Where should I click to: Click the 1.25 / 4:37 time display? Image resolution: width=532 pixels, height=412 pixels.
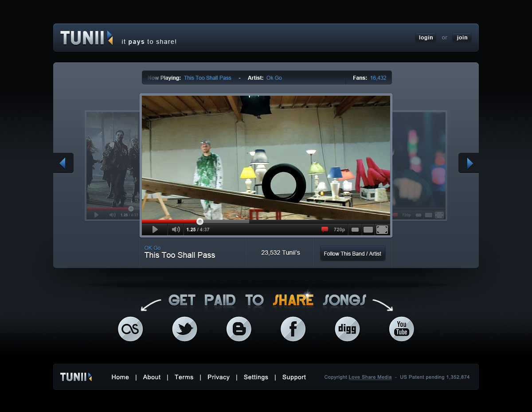click(198, 229)
